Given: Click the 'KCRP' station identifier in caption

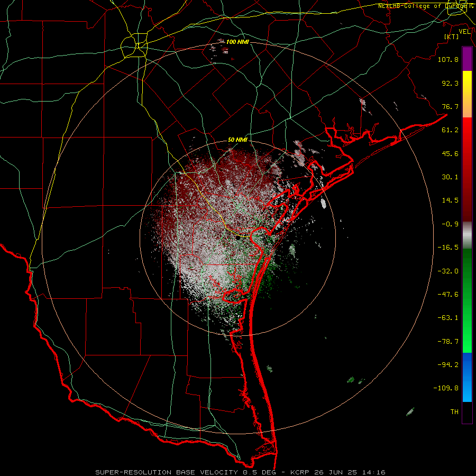Looking at the screenshot, I should coord(300,472).
